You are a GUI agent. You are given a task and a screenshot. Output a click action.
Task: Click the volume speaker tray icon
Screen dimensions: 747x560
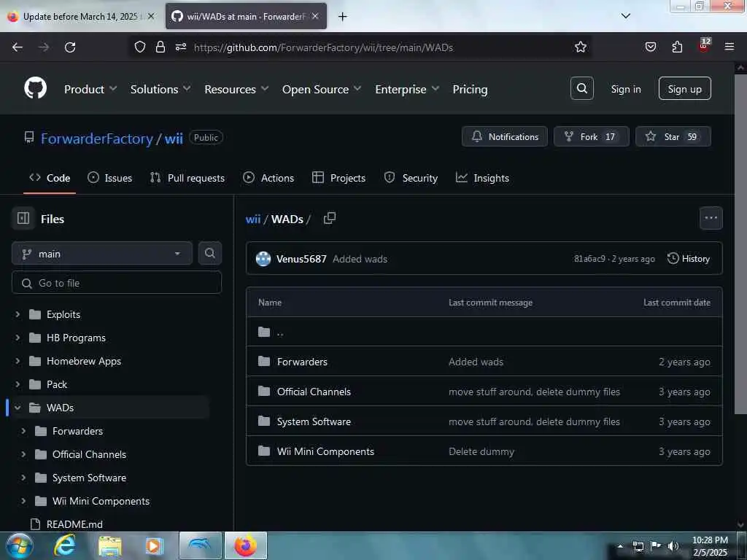[x=673, y=546]
